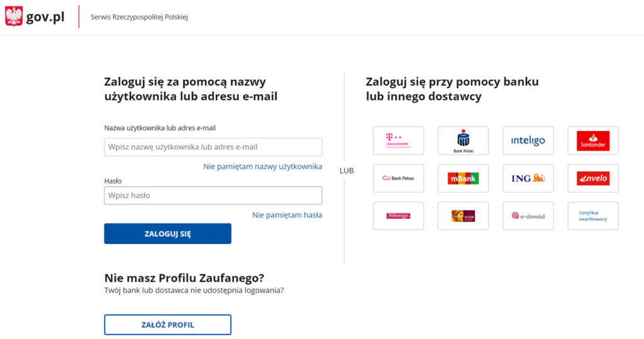This screenshot has width=644, height=339.
Task: Follow the 'Nie pamiętam hasła' link
Action: coord(287,215)
